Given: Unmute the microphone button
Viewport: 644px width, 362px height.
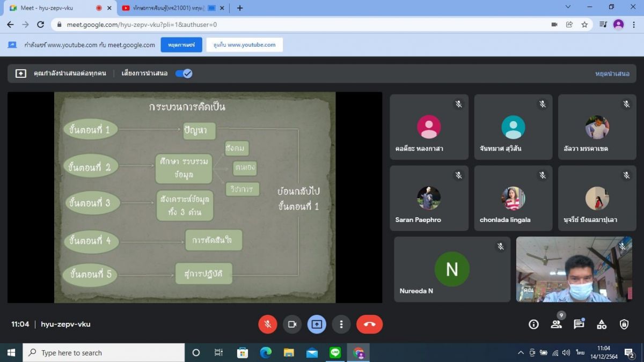Looking at the screenshot, I should coord(267,324).
